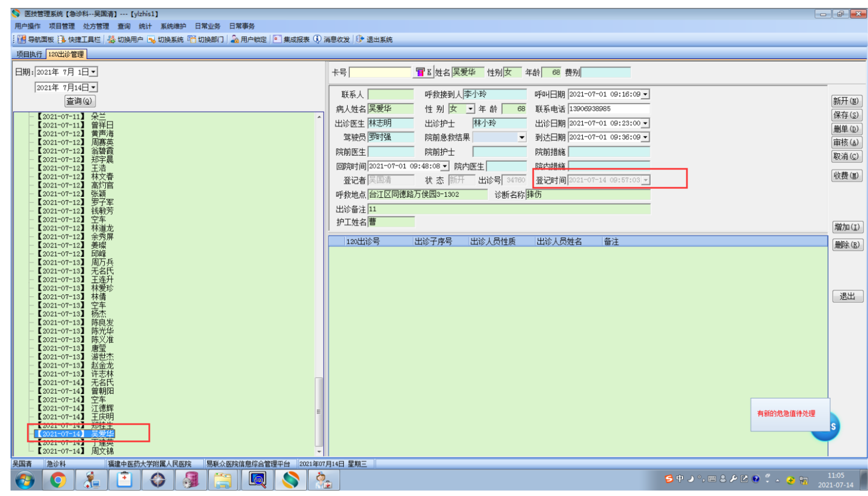Open the start date picker showing 7月1日

(x=94, y=72)
